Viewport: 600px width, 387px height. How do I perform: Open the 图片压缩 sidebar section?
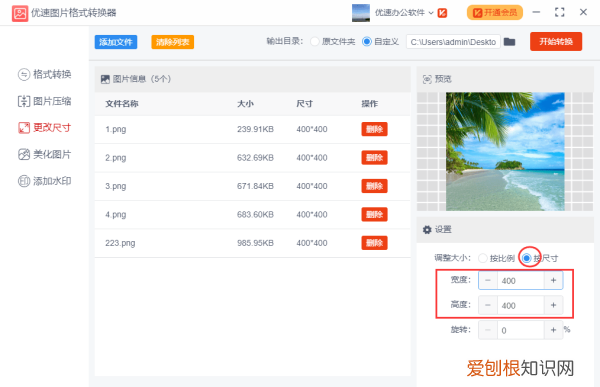(44, 101)
